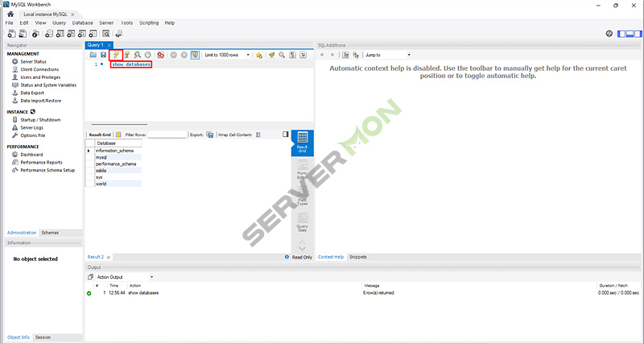
Task: Beautify query with the brush icon
Action: tap(271, 55)
